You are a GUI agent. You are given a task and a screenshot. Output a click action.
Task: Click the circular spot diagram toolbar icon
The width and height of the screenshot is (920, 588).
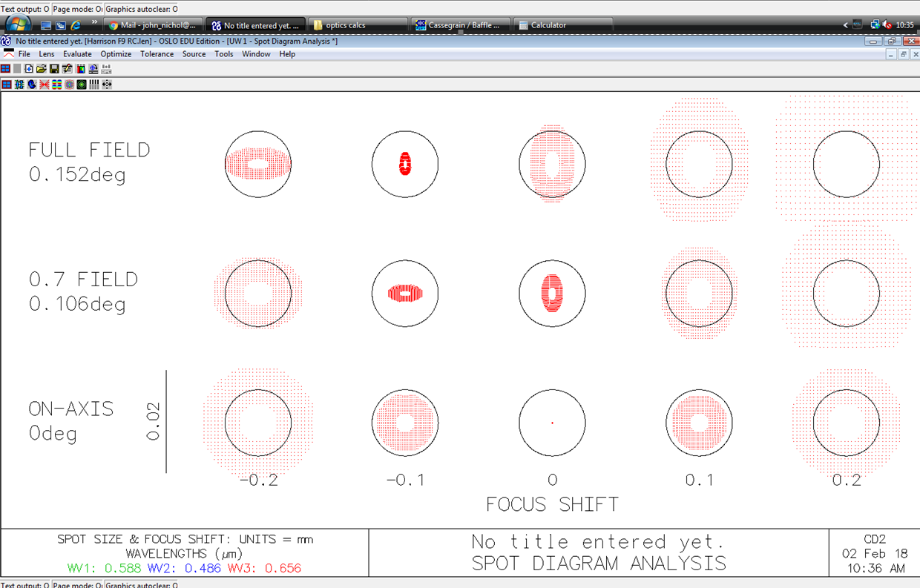[x=69, y=85]
